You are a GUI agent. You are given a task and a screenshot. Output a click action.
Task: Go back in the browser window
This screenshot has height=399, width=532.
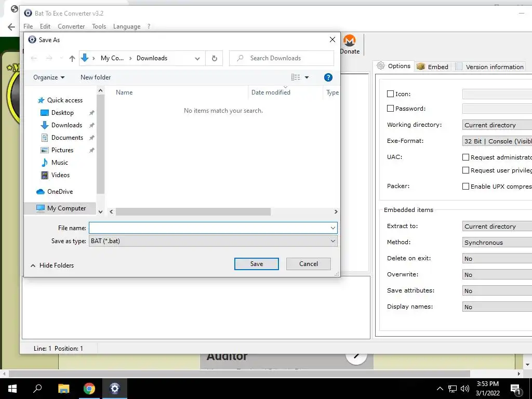(11, 27)
